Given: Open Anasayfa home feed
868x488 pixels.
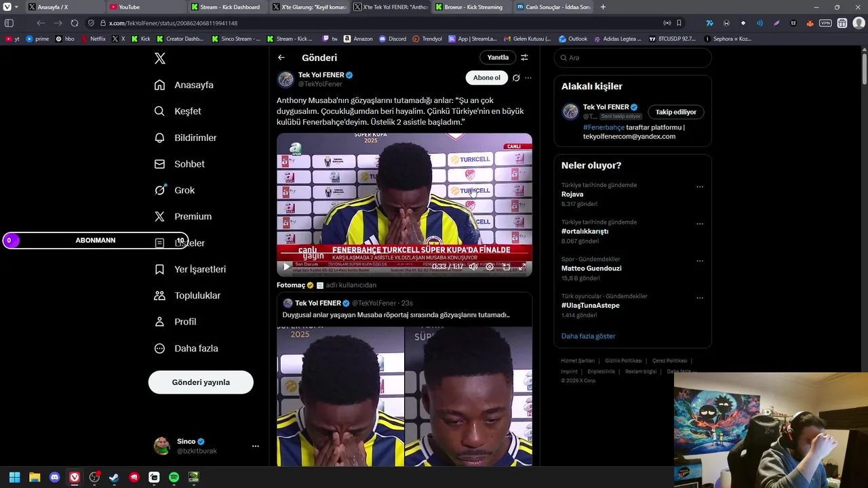Looking at the screenshot, I should (x=184, y=85).
